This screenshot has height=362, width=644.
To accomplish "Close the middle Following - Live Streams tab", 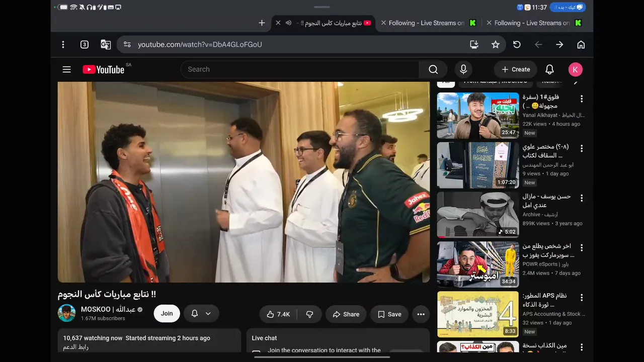I will click(x=384, y=23).
